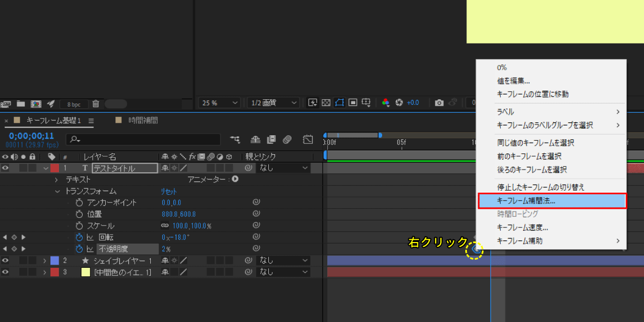Enable the アンカーポイント stopwatch
The image size is (644, 322).
click(79, 202)
